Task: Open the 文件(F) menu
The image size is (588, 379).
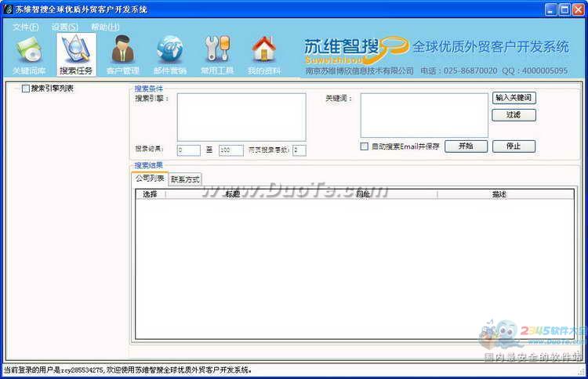Action: pyautogui.click(x=26, y=27)
